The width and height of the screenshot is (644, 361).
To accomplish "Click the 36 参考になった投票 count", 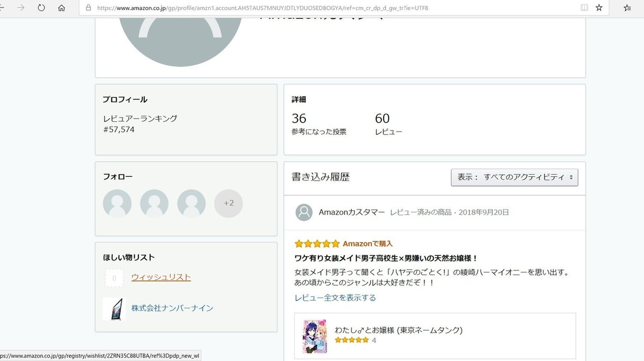I will [319, 124].
